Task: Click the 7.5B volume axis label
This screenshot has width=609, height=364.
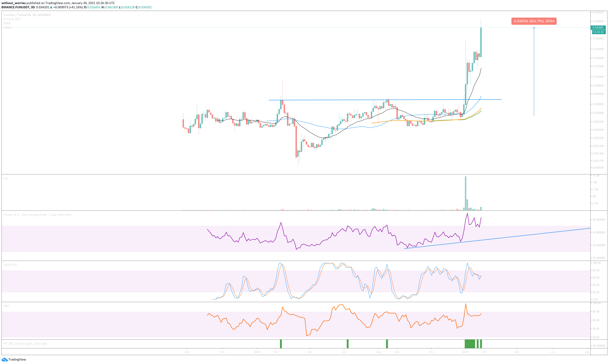Action: click(x=595, y=189)
